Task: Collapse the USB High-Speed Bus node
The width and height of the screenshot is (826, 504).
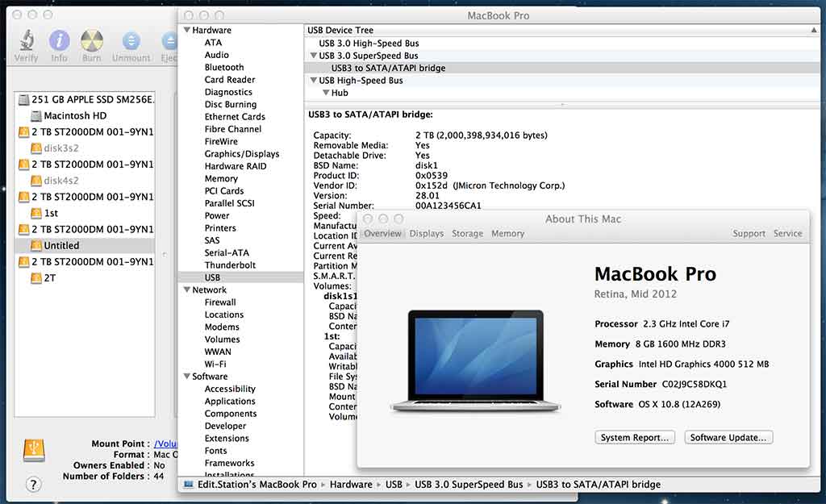Action: pyautogui.click(x=314, y=80)
